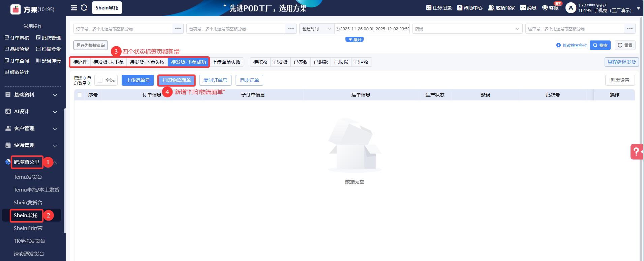Expand search filters with 展开 toggle
The height and width of the screenshot is (261, 644).
pos(355,39)
